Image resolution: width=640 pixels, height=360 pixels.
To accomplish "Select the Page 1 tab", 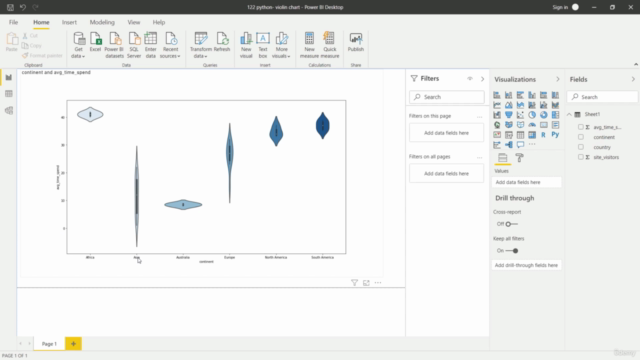I will [x=49, y=344].
